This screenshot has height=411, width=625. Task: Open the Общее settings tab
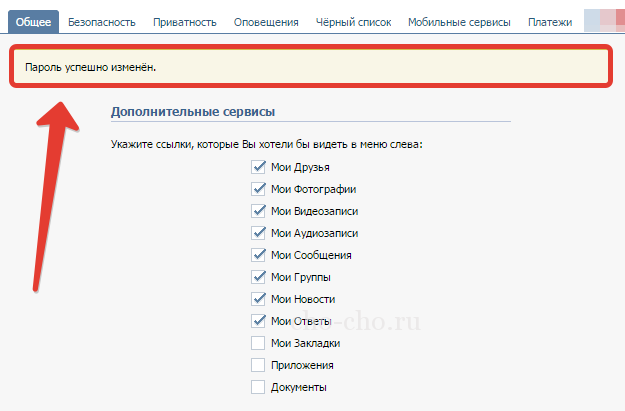[35, 21]
